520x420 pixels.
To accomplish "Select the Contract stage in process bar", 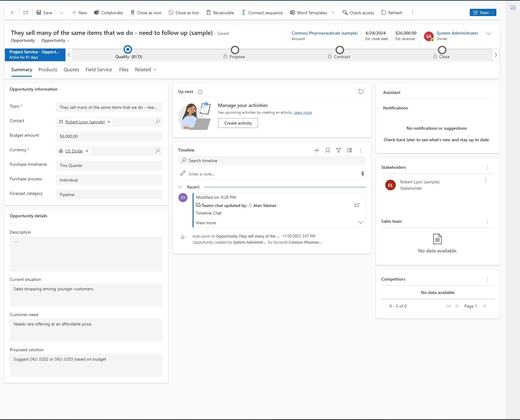I will [x=340, y=50].
